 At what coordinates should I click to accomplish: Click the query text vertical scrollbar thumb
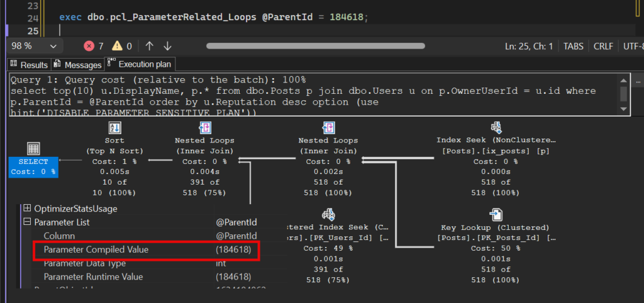coord(623,93)
